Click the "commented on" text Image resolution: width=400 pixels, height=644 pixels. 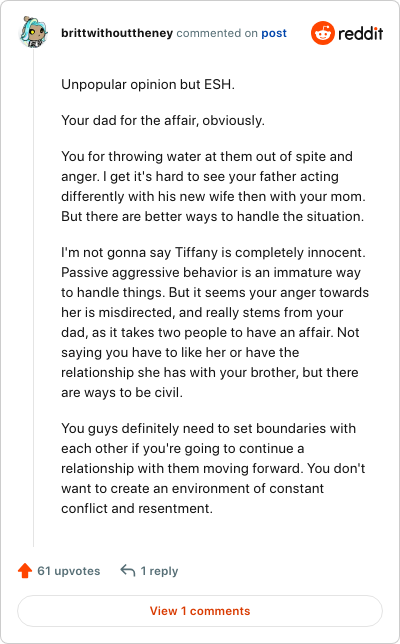pyautogui.click(x=217, y=33)
